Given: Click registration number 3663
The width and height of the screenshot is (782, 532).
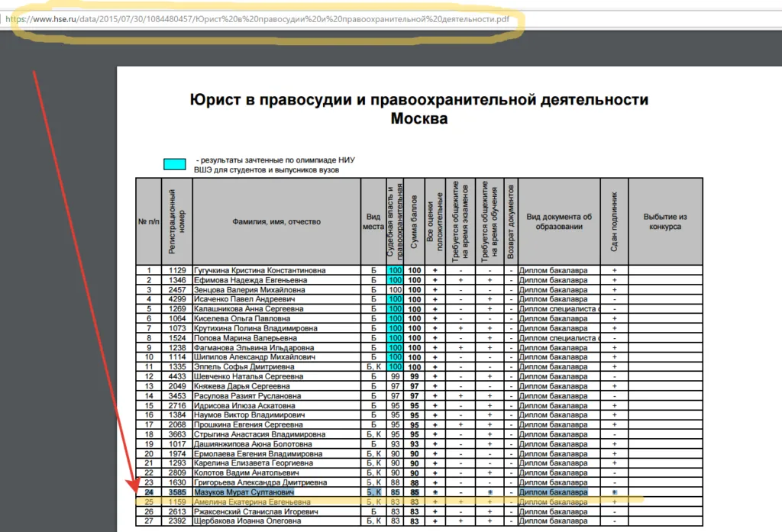Looking at the screenshot, I should click(x=177, y=434).
